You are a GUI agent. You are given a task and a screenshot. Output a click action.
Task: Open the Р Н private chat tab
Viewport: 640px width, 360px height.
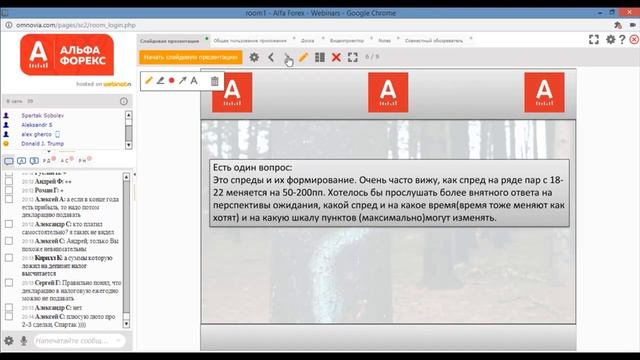[82, 161]
